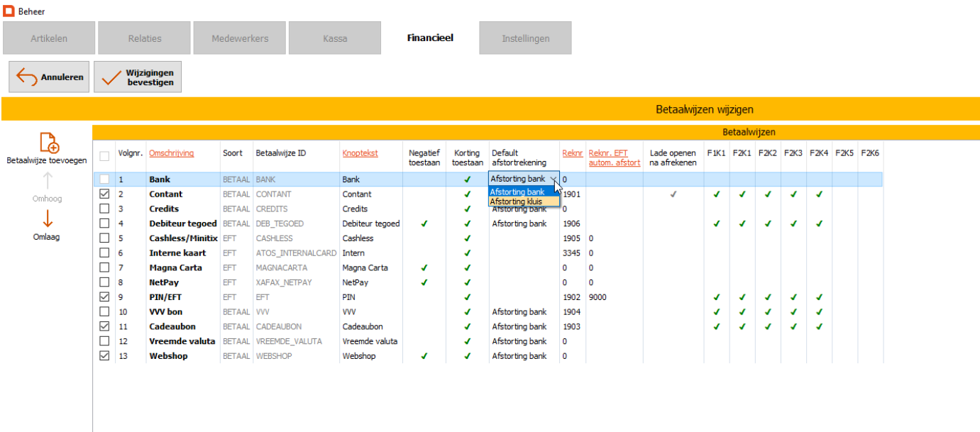The image size is (980, 432).
Task: Open the Artikelen tab
Action: (49, 38)
